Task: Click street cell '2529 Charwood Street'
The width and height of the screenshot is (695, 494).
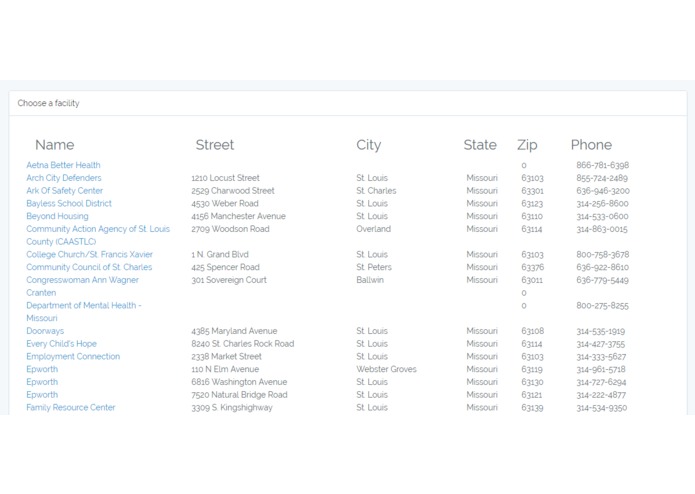Action: point(233,191)
